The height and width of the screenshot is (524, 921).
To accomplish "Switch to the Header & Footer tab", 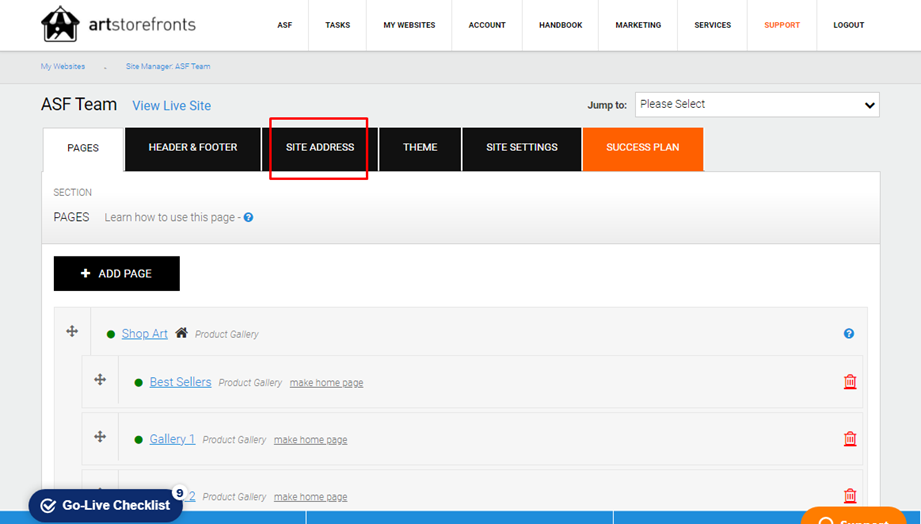I will (x=193, y=147).
